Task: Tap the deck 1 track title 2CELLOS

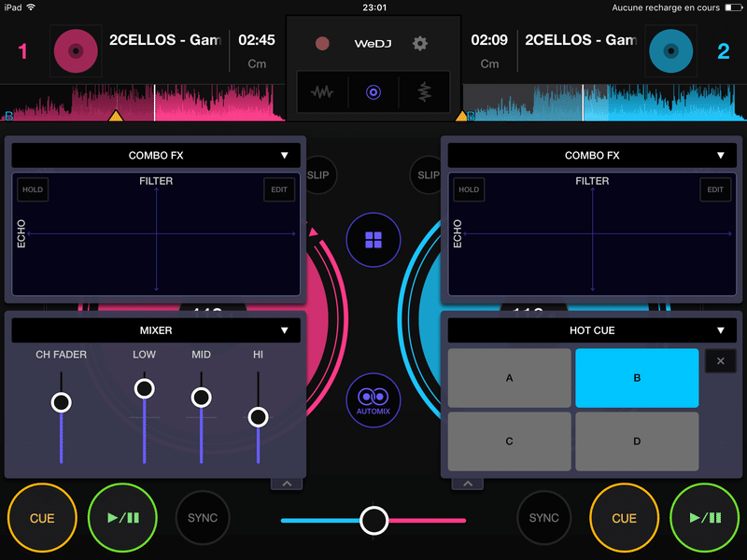Action: 165,40
